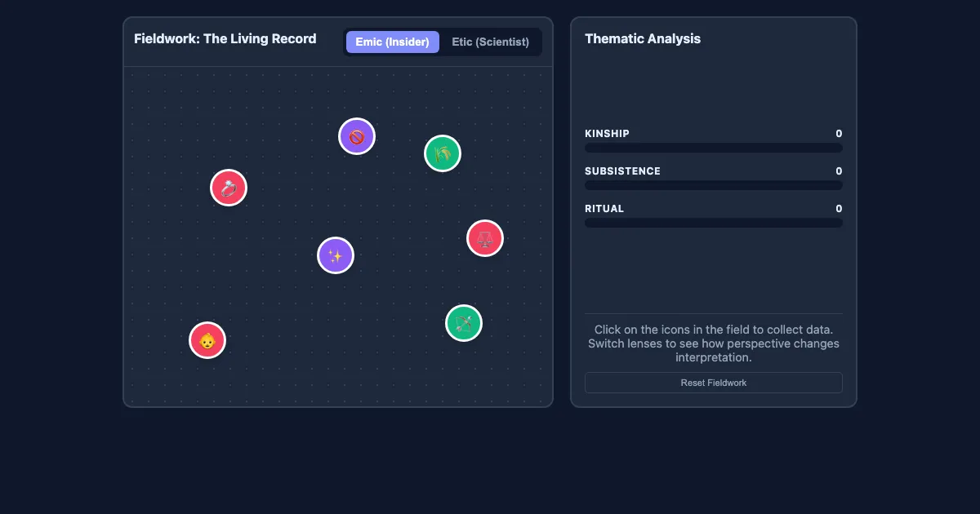
Task: Reset Fieldwork progress
Action: 714,383
